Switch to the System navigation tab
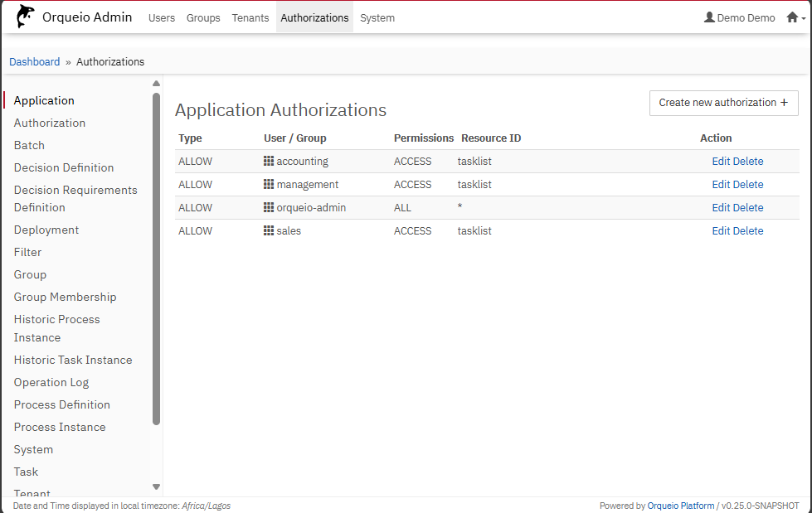Viewport: 812px width, 513px height. click(x=377, y=17)
